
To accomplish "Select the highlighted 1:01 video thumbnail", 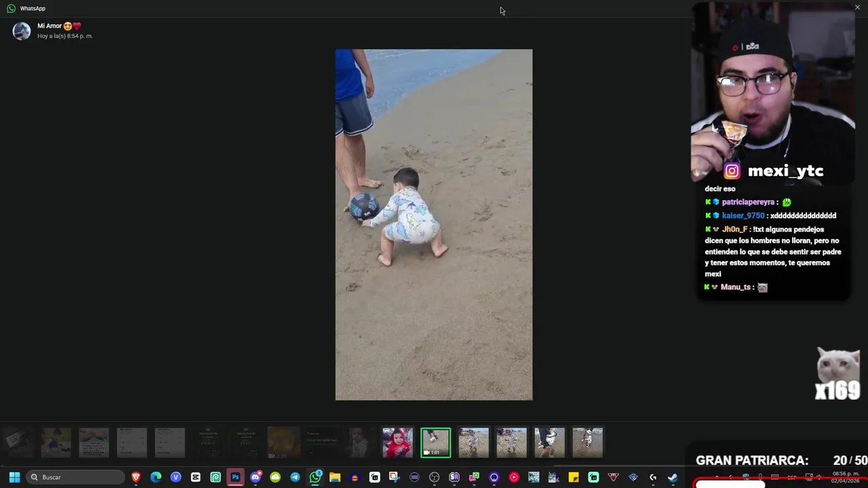I will (435, 443).
